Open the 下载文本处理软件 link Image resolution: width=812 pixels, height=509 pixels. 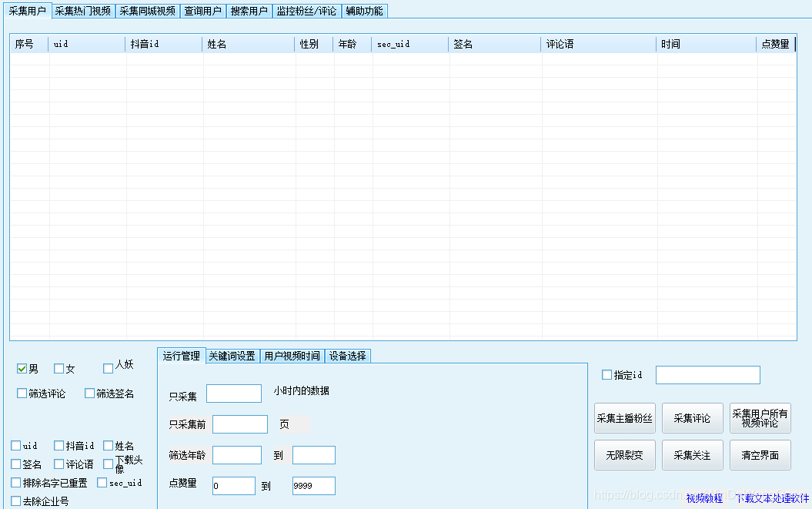(x=772, y=498)
